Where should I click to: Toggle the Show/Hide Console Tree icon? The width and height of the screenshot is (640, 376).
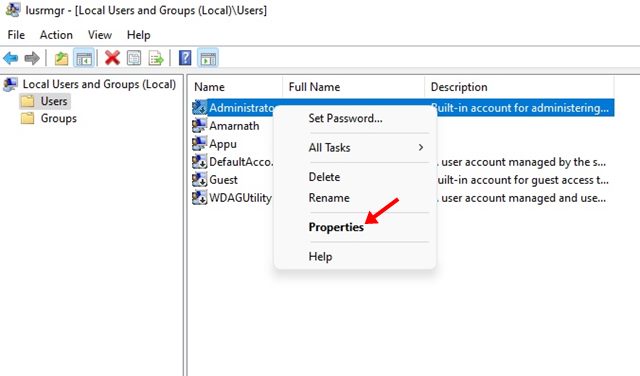[x=84, y=58]
